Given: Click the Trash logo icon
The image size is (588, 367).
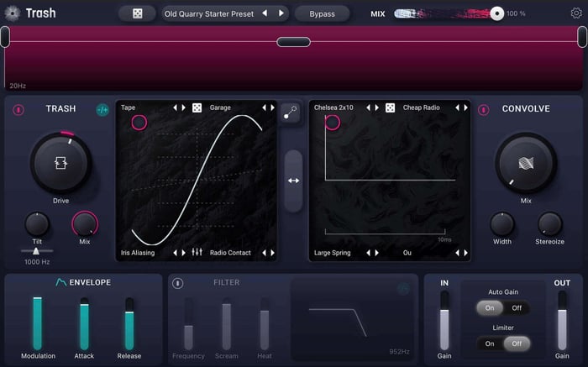Looking at the screenshot, I should (13, 13).
